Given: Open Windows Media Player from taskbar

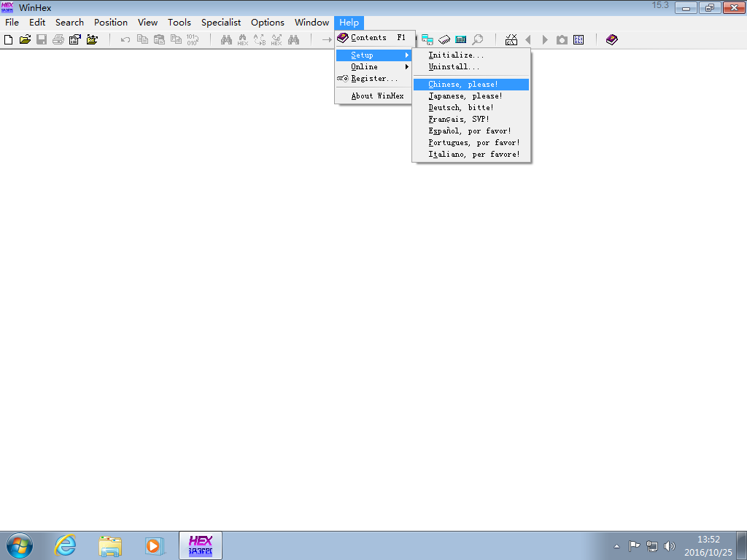Looking at the screenshot, I should pyautogui.click(x=155, y=545).
